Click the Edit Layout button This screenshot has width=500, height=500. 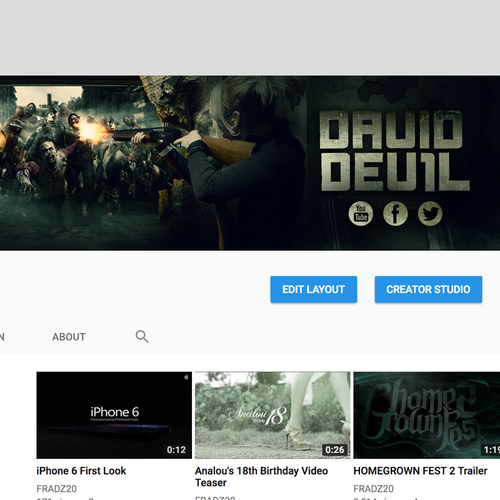point(314,289)
